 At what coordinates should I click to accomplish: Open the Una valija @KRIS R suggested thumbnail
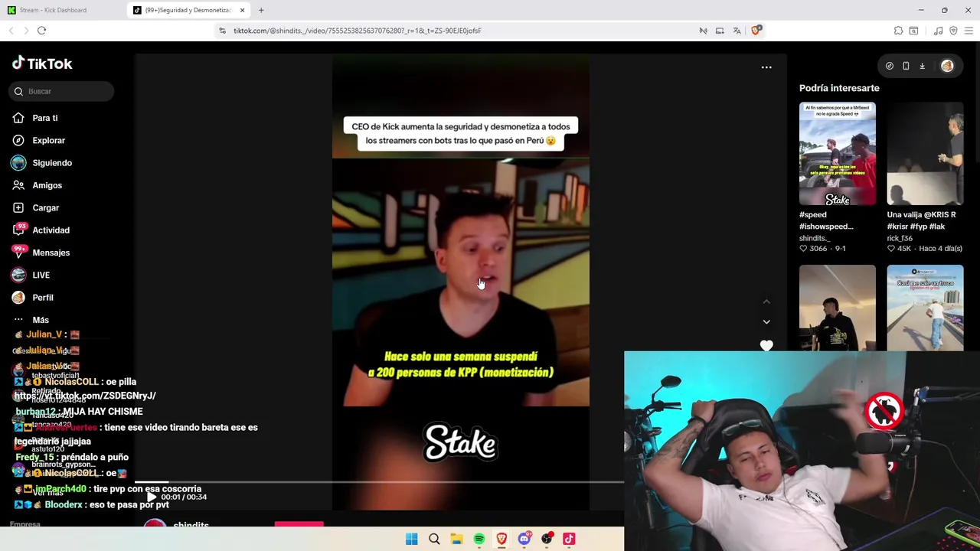click(925, 154)
